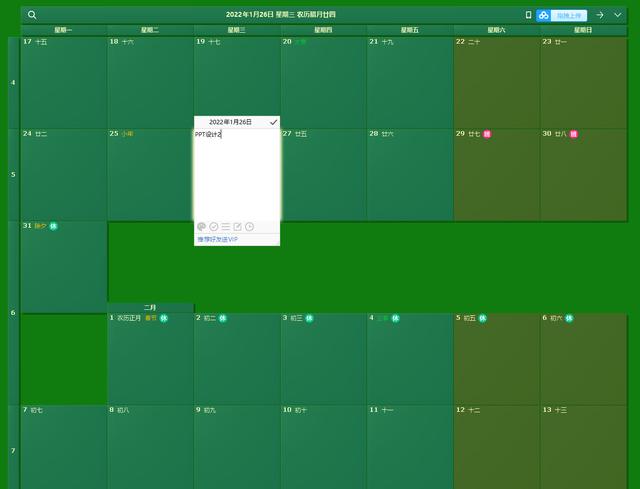Select the 星期一 column header
Viewport: 640px width, 489px height.
point(63,31)
